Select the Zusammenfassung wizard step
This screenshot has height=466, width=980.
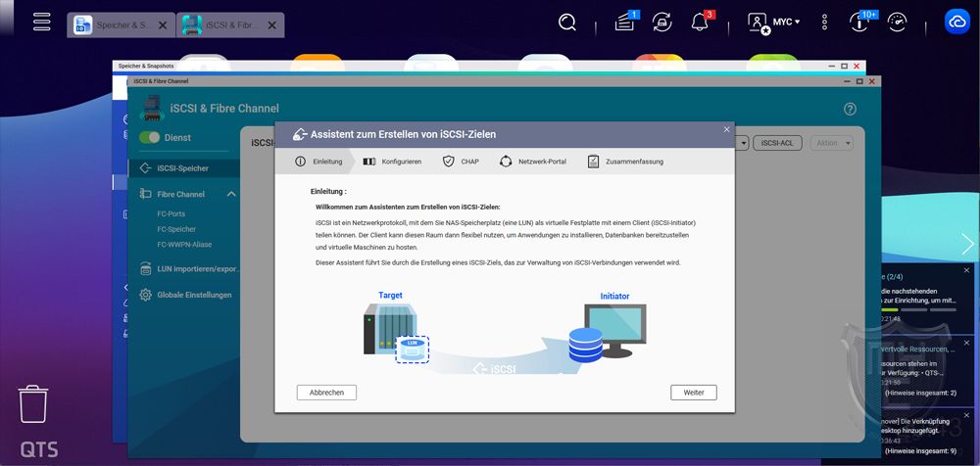point(625,162)
